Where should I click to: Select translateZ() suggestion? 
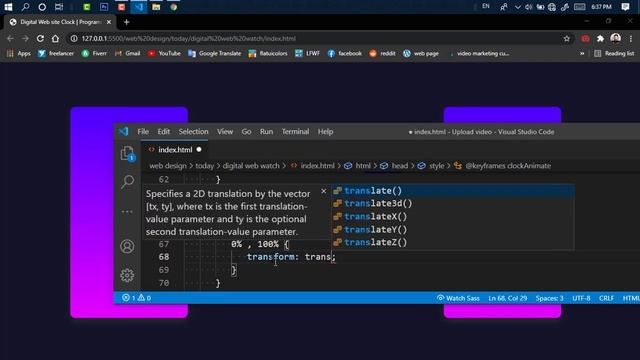452,242
